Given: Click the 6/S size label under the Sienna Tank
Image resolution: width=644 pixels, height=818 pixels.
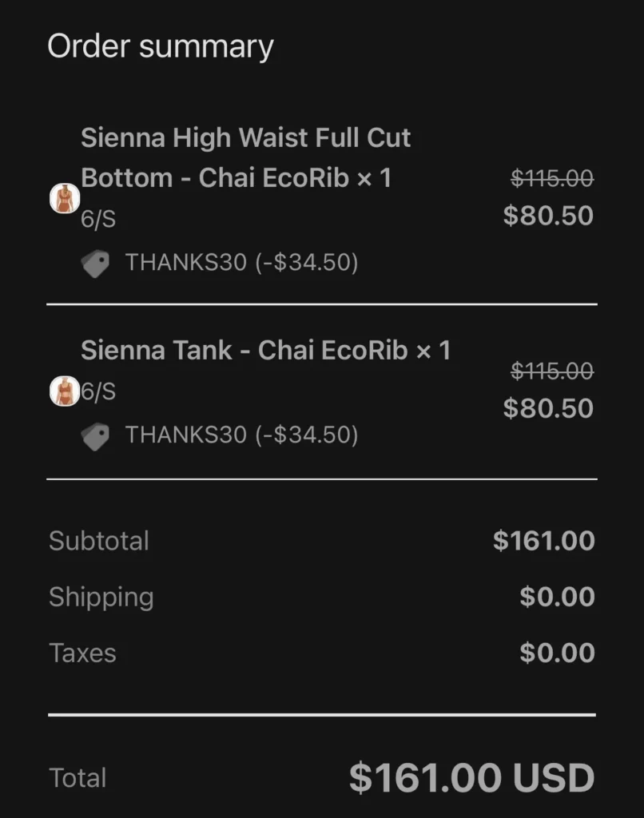Looking at the screenshot, I should pyautogui.click(x=98, y=391).
